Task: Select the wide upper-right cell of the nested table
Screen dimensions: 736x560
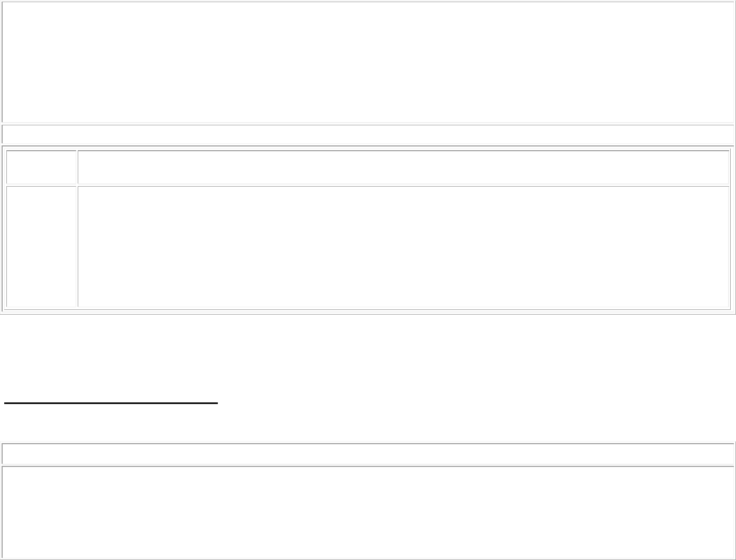Action: click(403, 167)
